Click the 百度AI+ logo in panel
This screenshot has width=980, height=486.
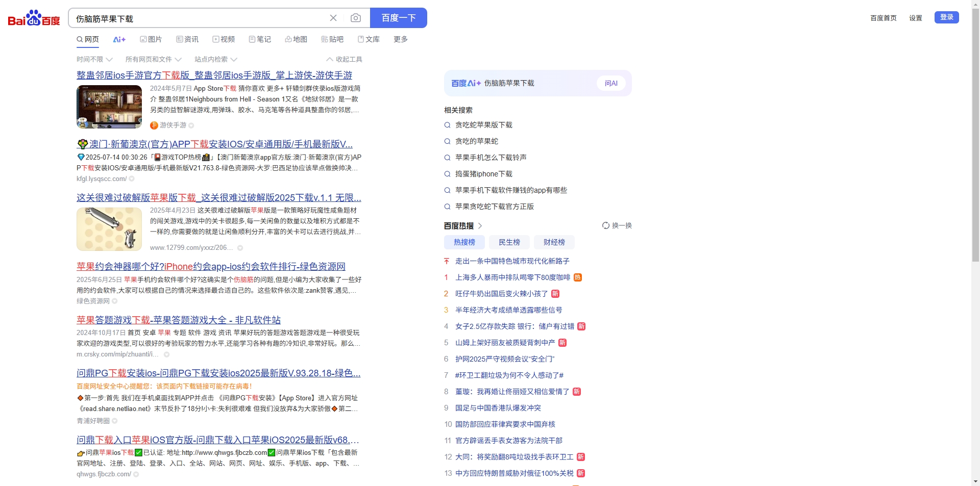coord(465,83)
